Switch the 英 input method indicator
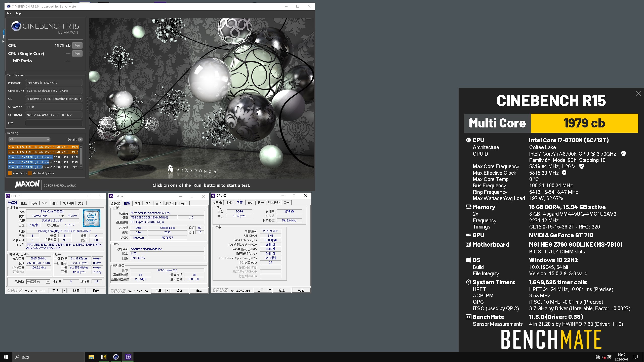Image resolution: width=644 pixels, height=362 pixels. [x=609, y=357]
